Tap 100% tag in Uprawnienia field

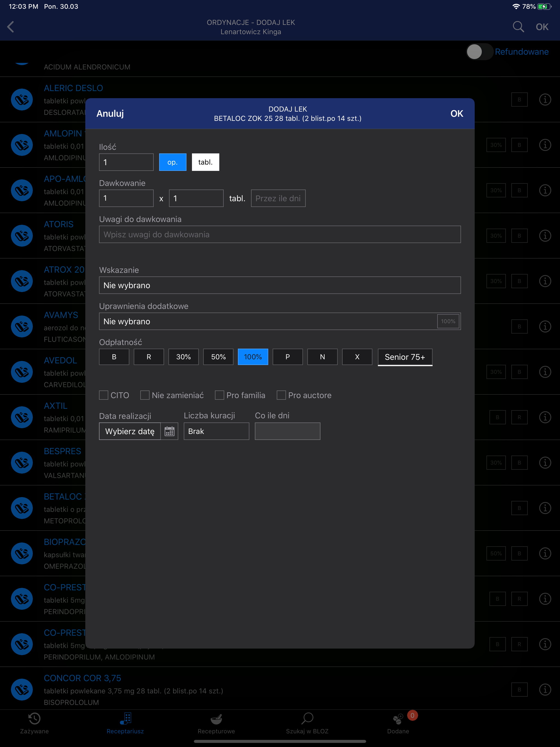(x=448, y=321)
